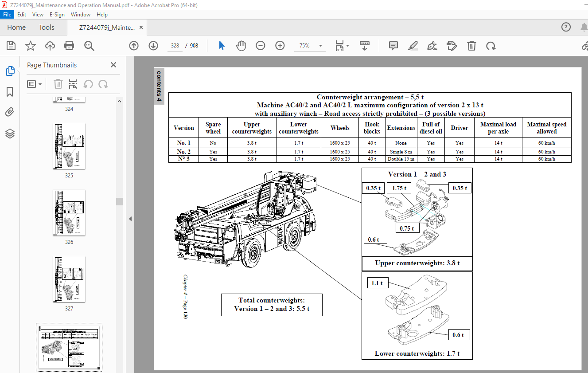Click the Edit stamp tool icon
The height and width of the screenshot is (373, 588).
click(452, 46)
